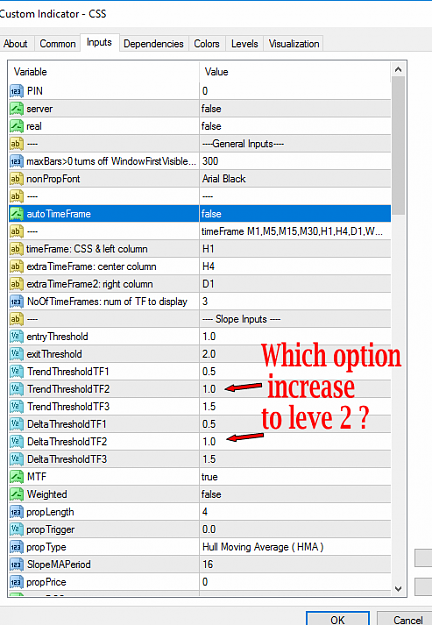The image size is (432, 625).
Task: Select the ----General Inputs---- text
Action: click(243, 144)
